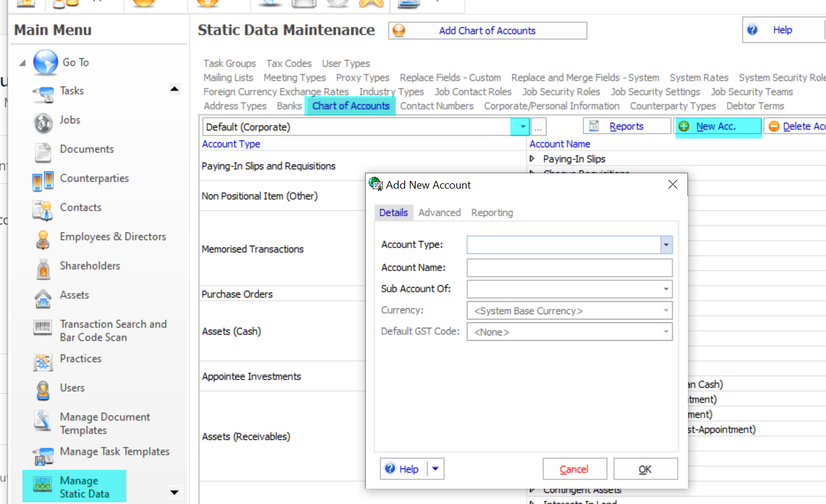Open Help button dropdown arrow in dialog
The height and width of the screenshot is (504, 826).
point(435,469)
